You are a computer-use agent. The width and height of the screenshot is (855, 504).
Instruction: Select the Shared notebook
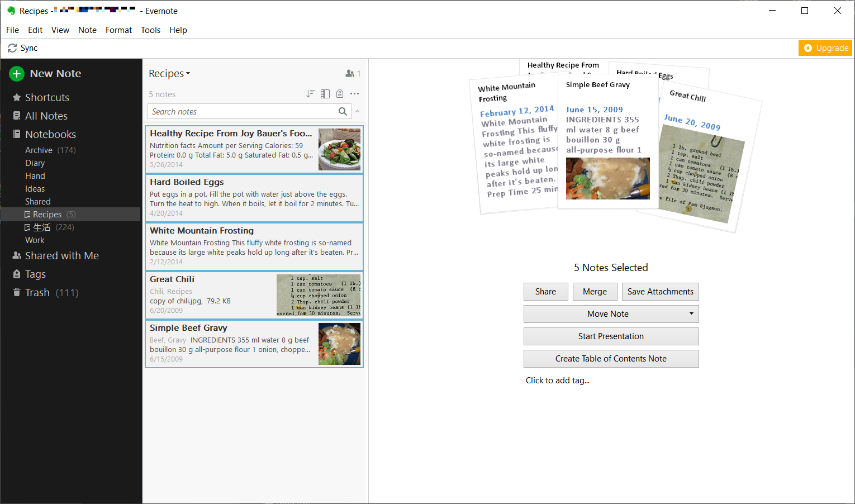coord(37,202)
